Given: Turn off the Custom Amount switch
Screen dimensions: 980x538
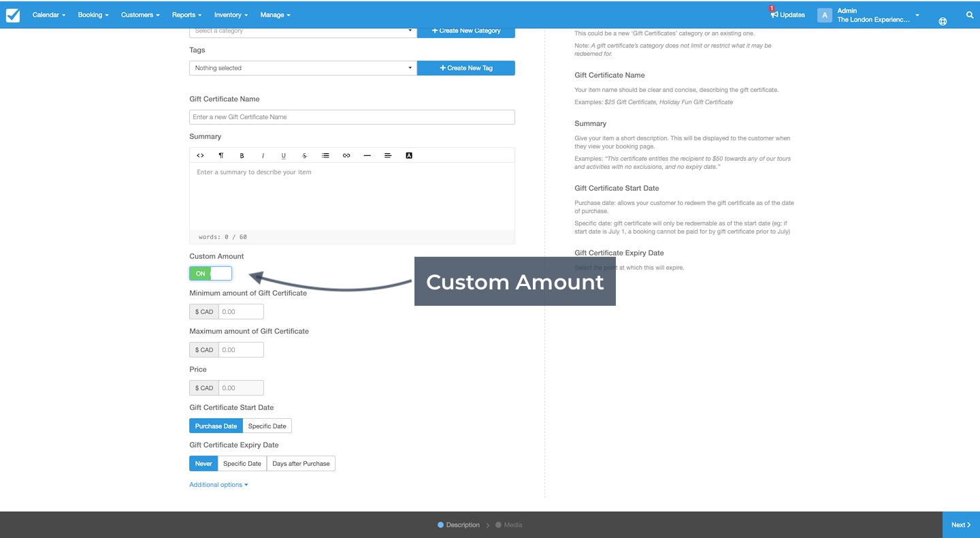Looking at the screenshot, I should click(x=210, y=273).
